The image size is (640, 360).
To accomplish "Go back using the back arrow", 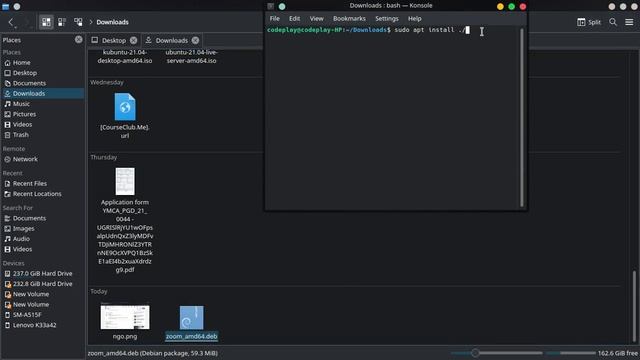I will [x=11, y=22].
